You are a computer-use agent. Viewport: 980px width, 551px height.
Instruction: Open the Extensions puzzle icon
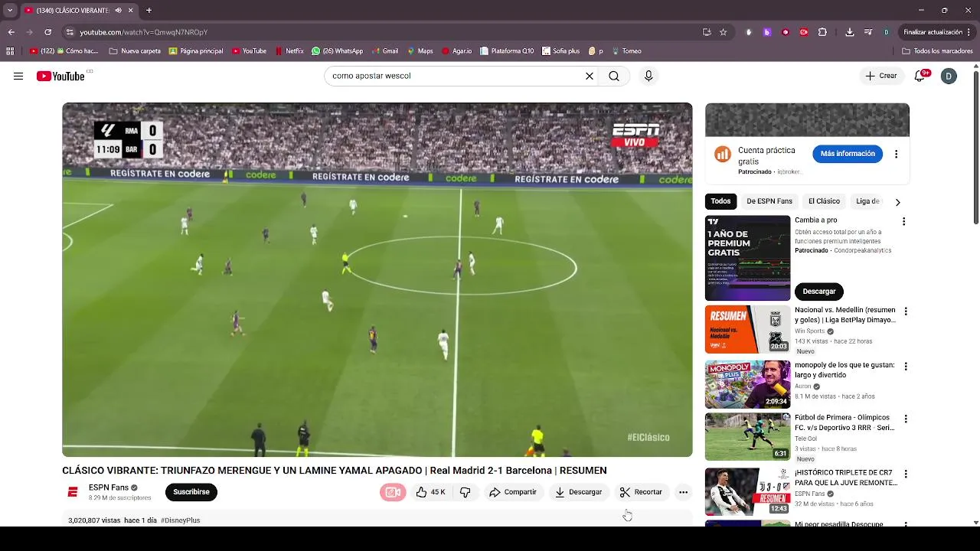click(822, 32)
